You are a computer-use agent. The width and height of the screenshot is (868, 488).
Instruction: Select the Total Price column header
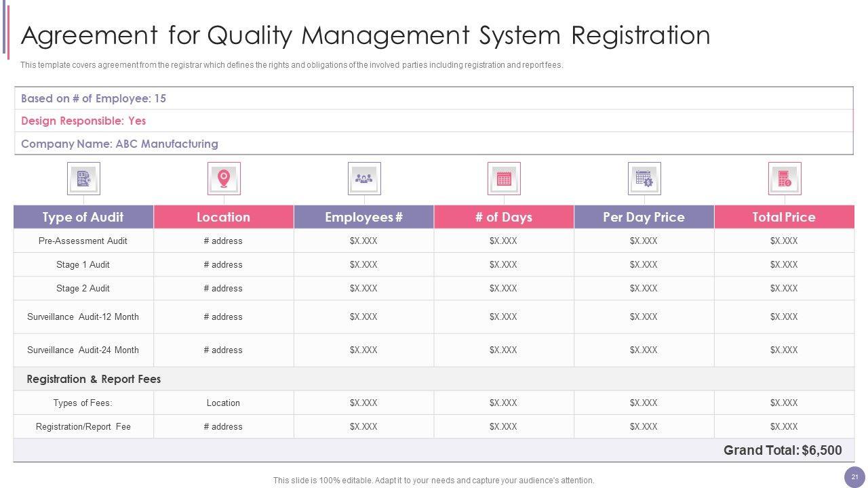pos(784,217)
